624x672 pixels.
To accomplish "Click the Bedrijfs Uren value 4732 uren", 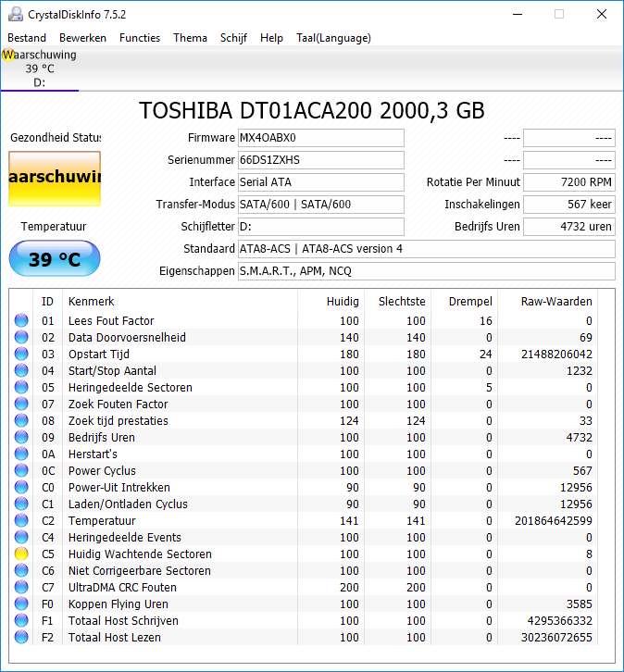I will pos(569,226).
